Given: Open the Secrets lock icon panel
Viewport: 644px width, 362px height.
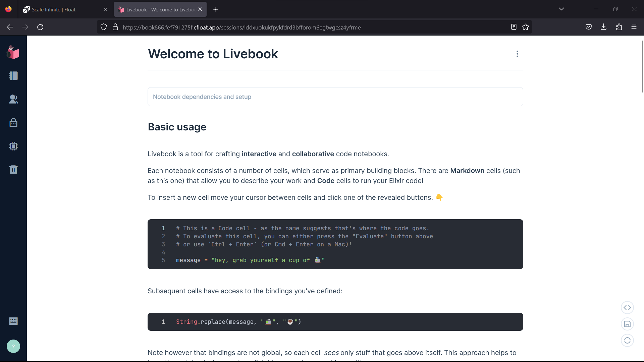Looking at the screenshot, I should (x=13, y=123).
